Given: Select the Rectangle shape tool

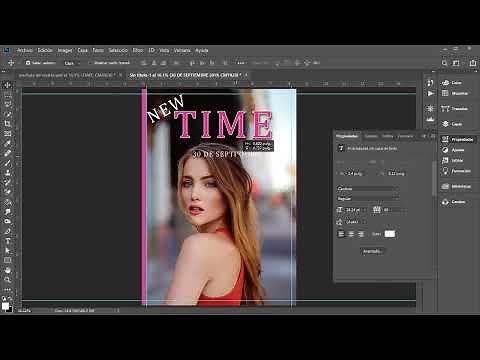Looking at the screenshot, I should point(7,260).
